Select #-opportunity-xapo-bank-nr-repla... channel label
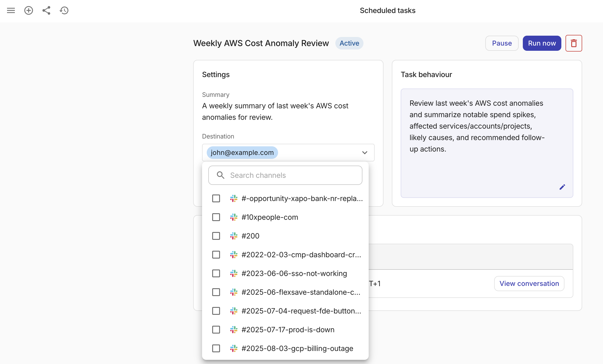Screen dimensions: 603x364 tap(302, 198)
